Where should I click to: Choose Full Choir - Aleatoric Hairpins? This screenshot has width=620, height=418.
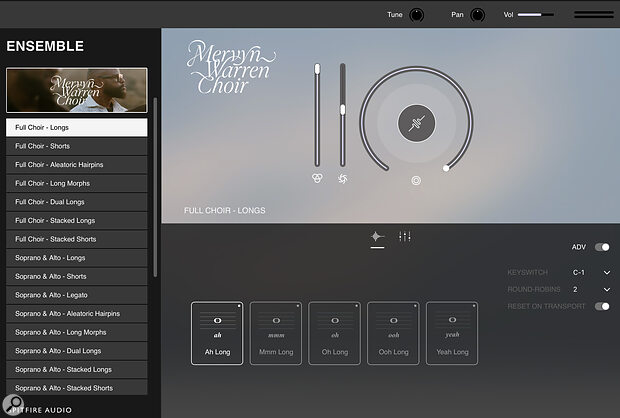[x=77, y=165]
